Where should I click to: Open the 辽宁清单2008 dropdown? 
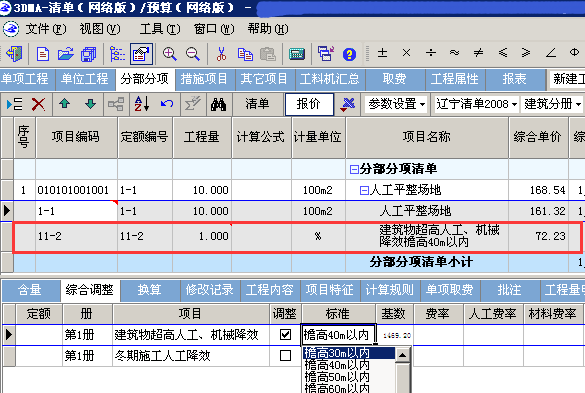coord(476,104)
